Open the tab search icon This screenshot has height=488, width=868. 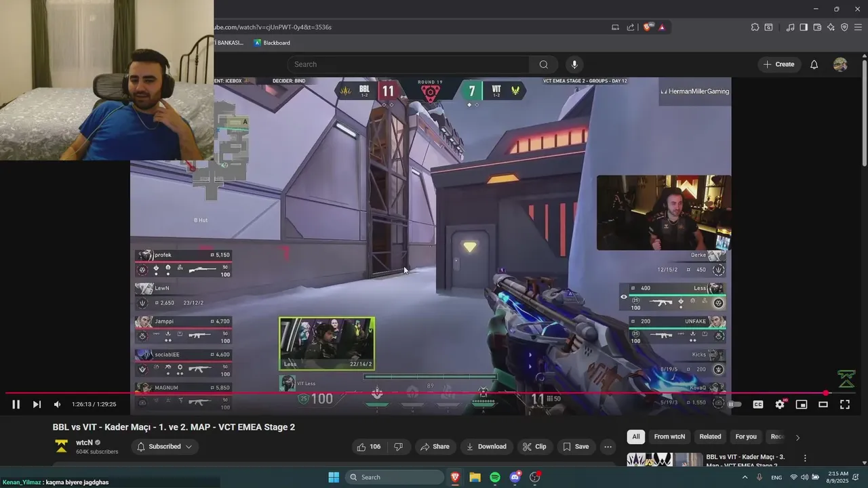tap(768, 27)
